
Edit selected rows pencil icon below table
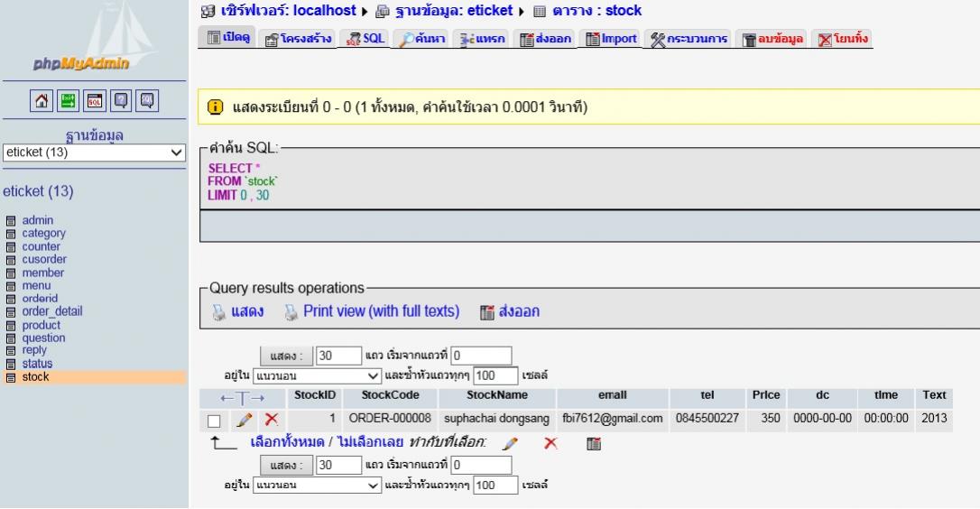click(510, 443)
